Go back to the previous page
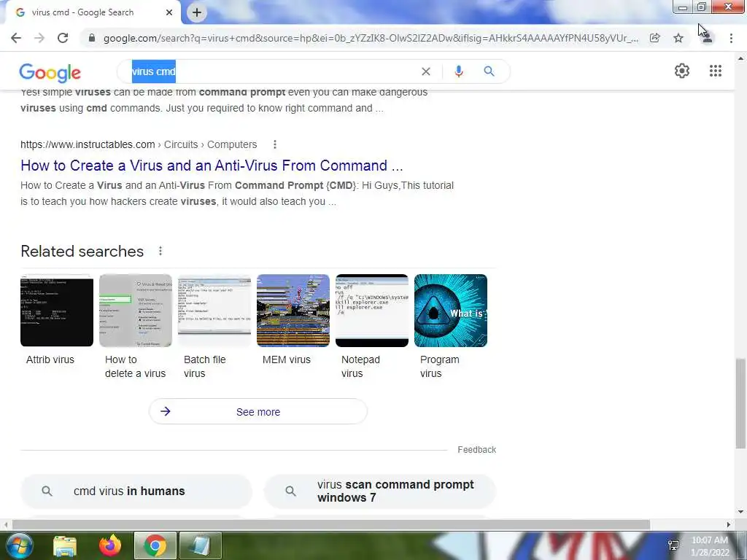This screenshot has height=560, width=747. coord(16,38)
